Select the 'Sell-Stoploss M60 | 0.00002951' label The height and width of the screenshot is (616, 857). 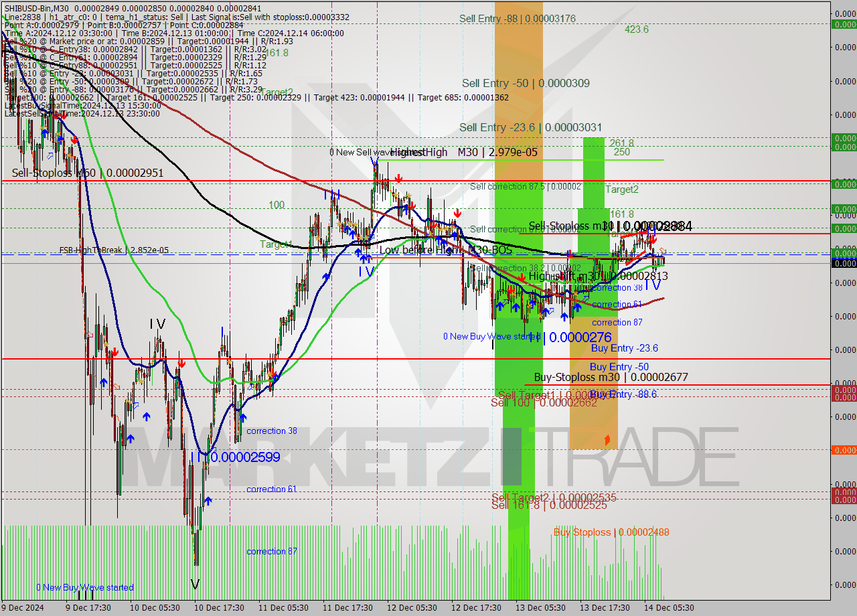click(88, 173)
